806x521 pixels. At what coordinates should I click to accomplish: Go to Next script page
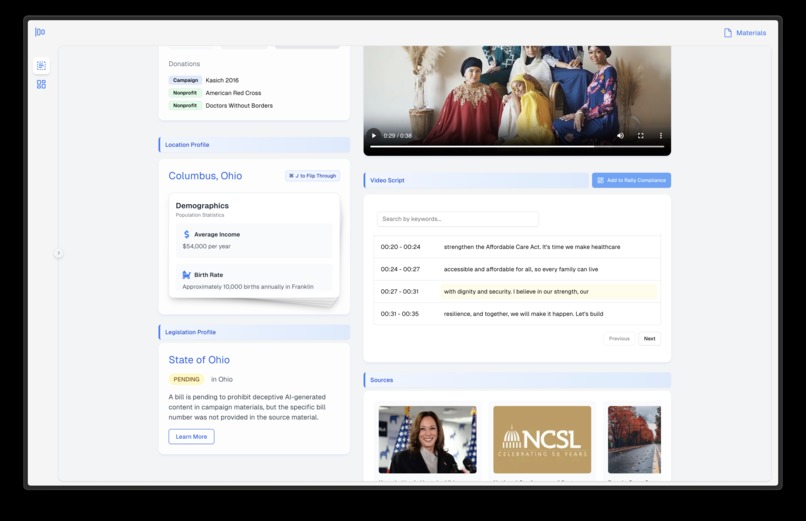pos(649,339)
